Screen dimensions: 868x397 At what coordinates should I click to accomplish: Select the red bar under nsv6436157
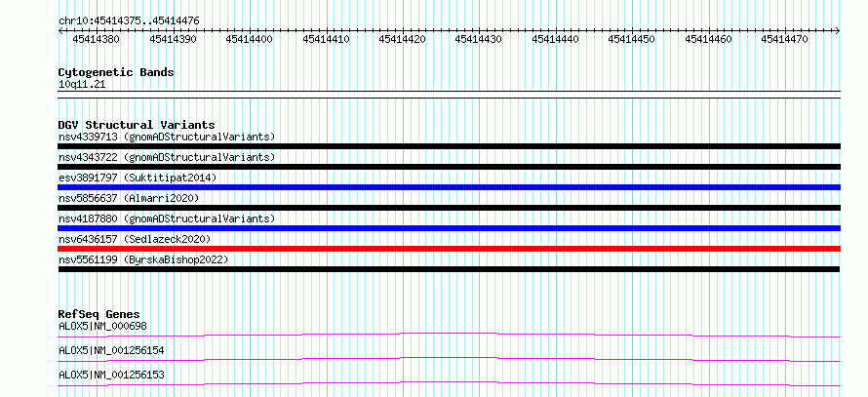449,249
